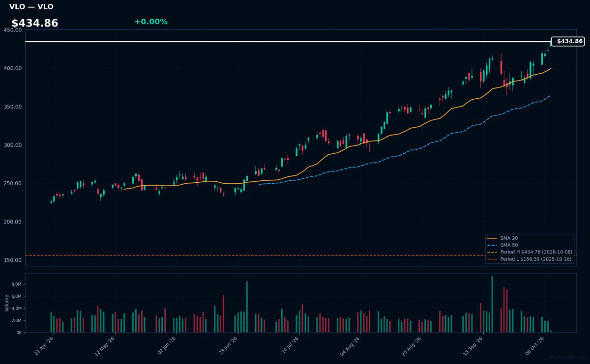Click the 8.0M volume axis label
The width and height of the screenshot is (590, 364).
16,284
